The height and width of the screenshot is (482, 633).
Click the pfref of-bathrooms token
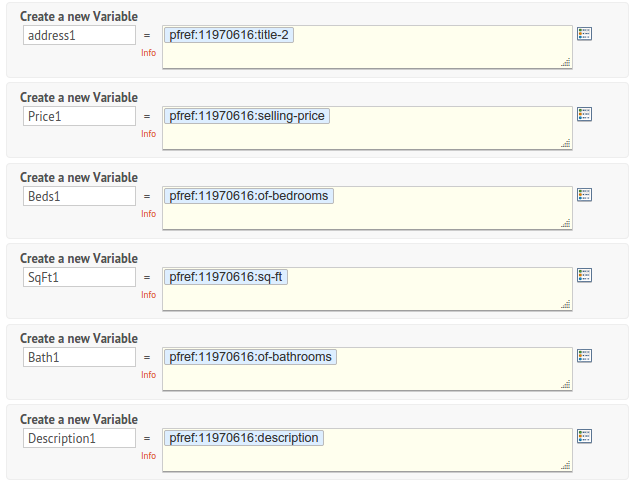point(250,357)
